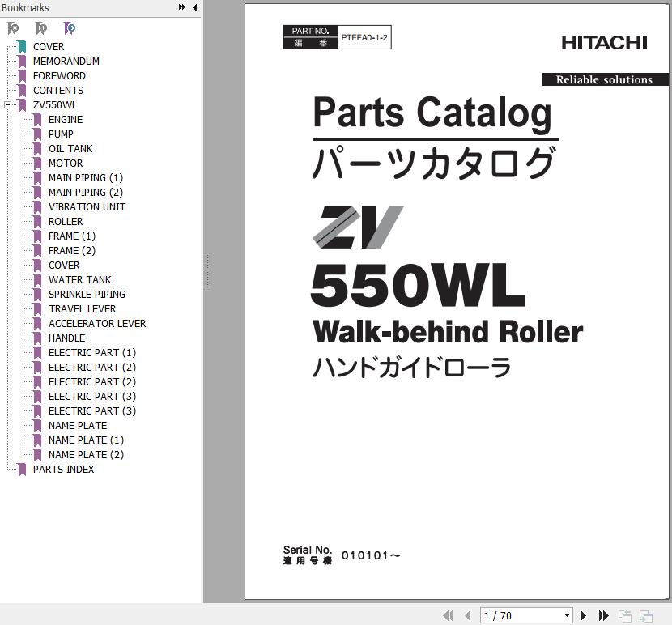Screen dimensions: 672x625
Task: Go to the next page
Action: click(x=583, y=615)
